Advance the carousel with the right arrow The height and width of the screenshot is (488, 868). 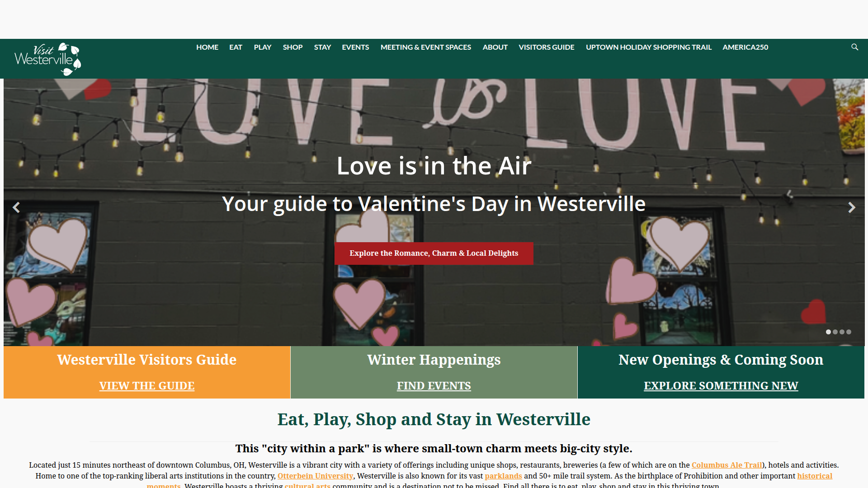[x=852, y=207]
